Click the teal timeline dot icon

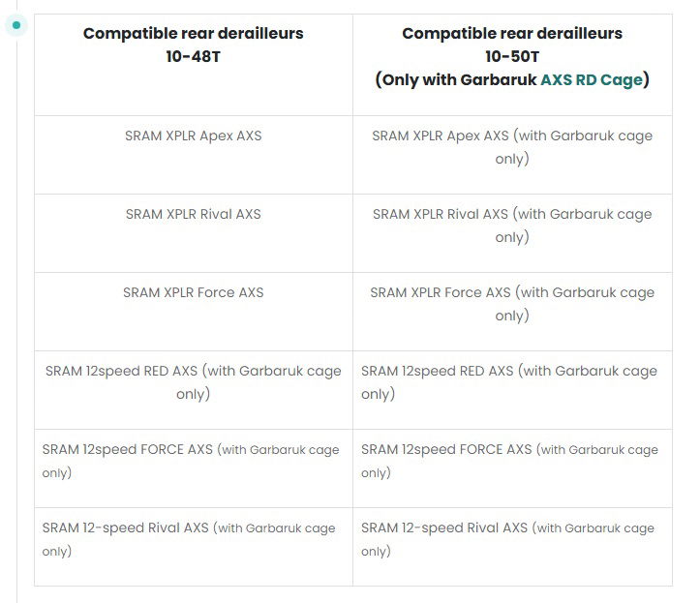click(x=16, y=24)
